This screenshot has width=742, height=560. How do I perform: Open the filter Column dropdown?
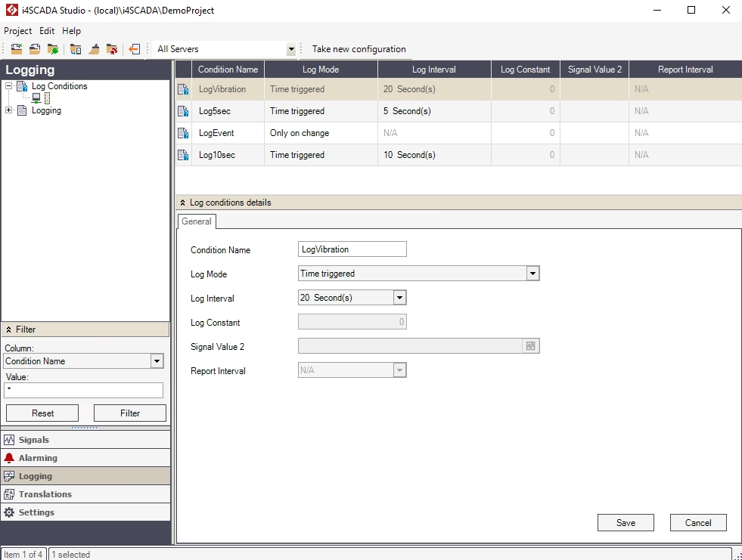157,361
